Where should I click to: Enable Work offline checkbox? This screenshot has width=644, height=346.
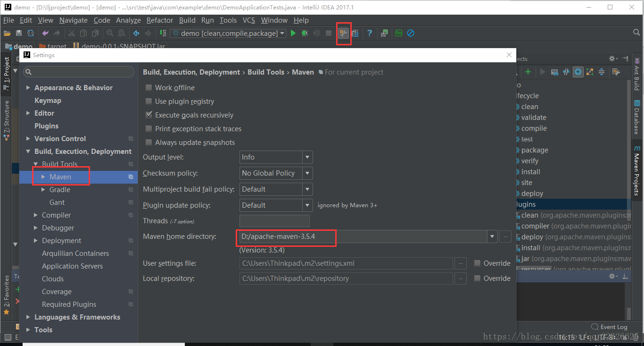click(x=149, y=87)
